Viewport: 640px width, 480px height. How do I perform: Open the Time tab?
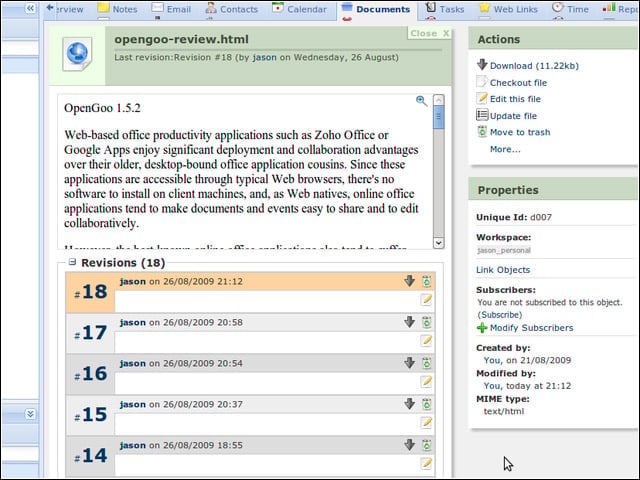coord(570,9)
